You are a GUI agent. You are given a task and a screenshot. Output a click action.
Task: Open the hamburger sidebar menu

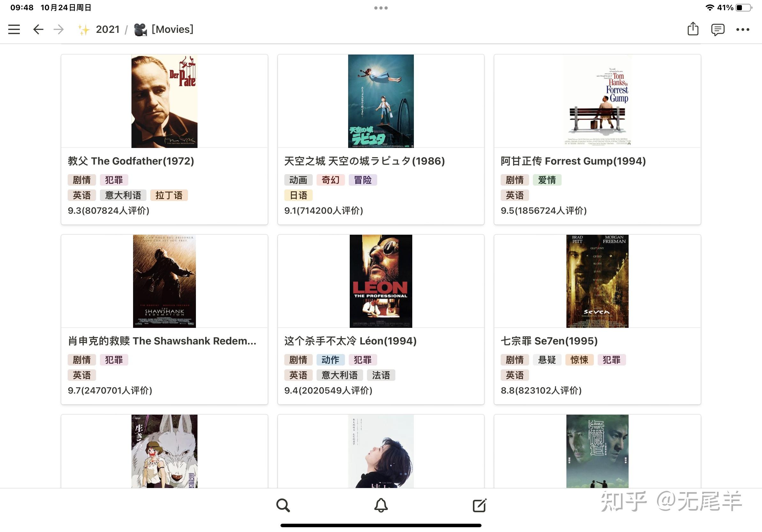pyautogui.click(x=14, y=29)
